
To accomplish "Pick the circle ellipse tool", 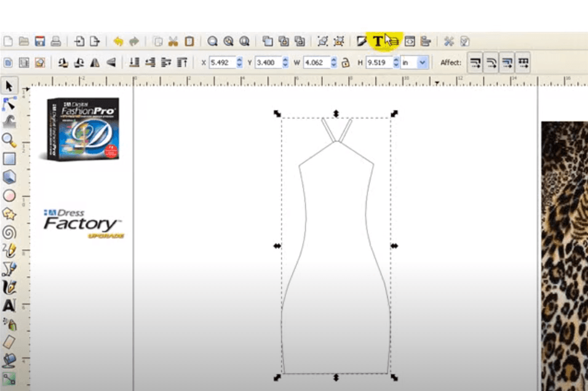I will pos(9,195).
